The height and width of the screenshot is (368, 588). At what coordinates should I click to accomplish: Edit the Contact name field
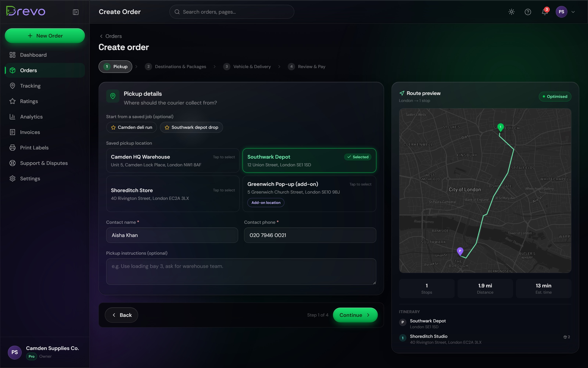point(172,235)
